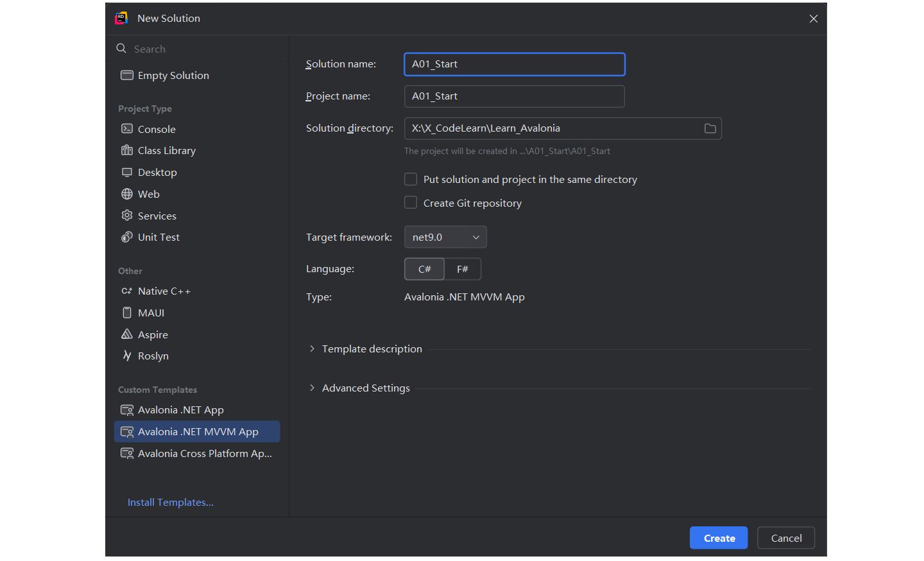Choose C# as the language

click(424, 269)
